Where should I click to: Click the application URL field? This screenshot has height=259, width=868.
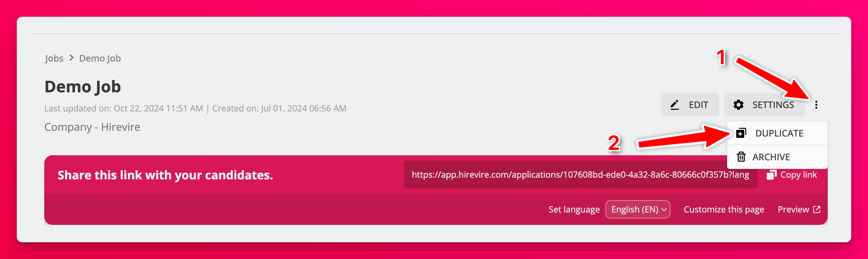(580, 175)
